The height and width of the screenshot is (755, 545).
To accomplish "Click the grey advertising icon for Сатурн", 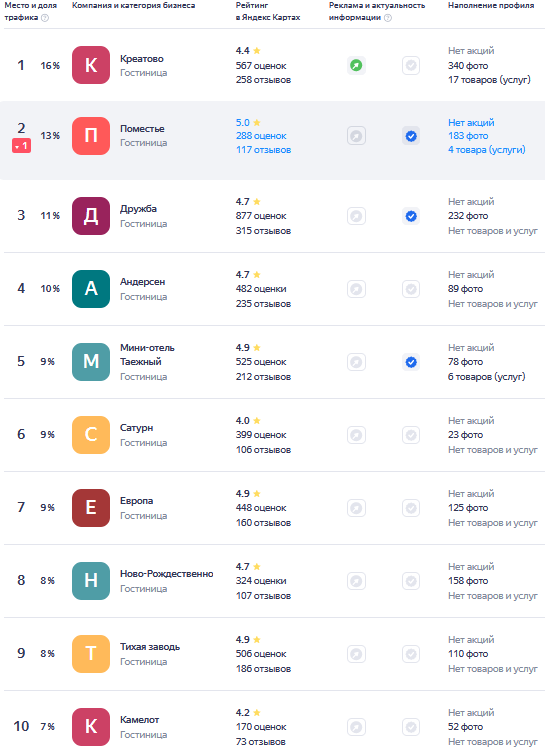I will (356, 435).
